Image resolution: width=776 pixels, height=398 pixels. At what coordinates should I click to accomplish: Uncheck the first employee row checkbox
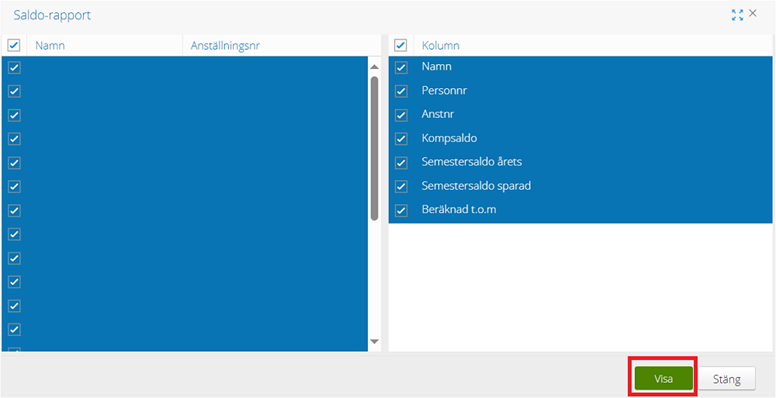pos(14,67)
